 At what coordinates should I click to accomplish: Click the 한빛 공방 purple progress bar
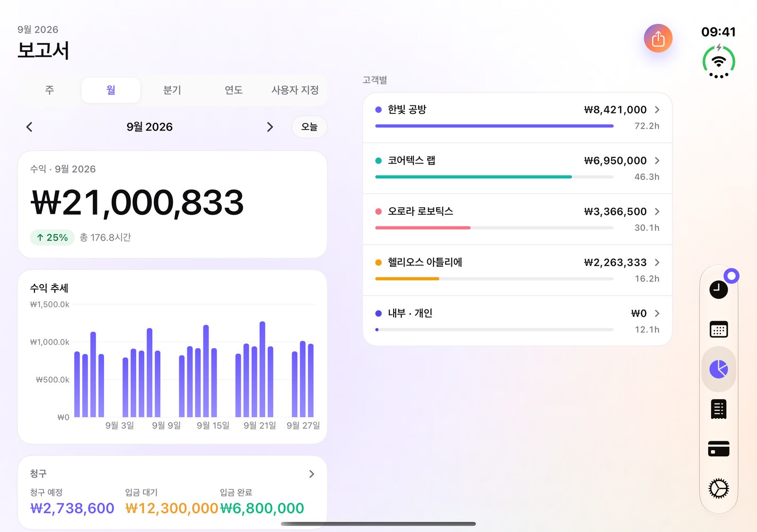(x=494, y=126)
